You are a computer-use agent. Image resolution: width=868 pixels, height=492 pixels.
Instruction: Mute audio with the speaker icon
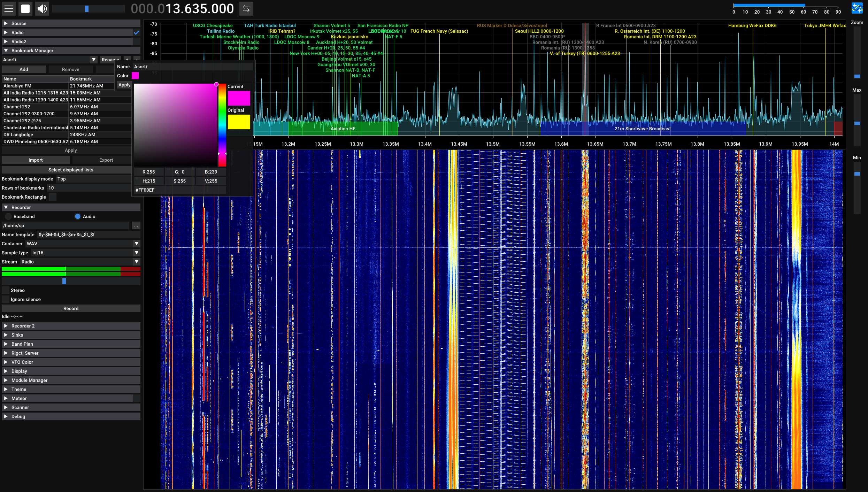pos(42,9)
